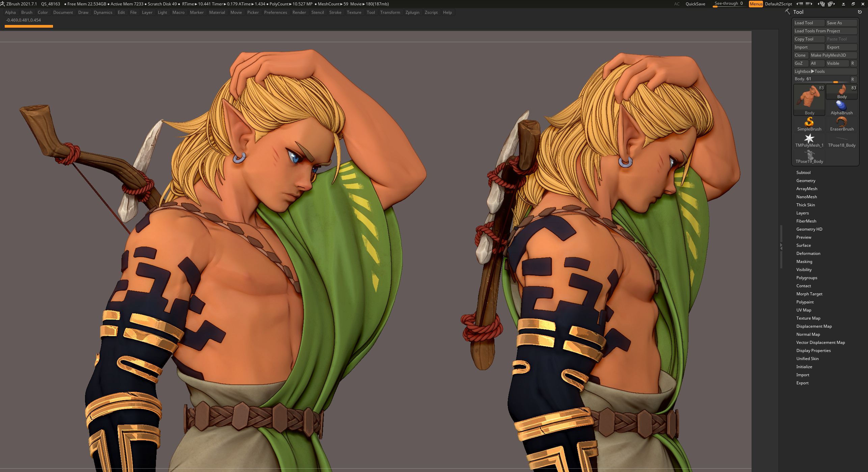Expand the FiberMesh section

[806, 221]
